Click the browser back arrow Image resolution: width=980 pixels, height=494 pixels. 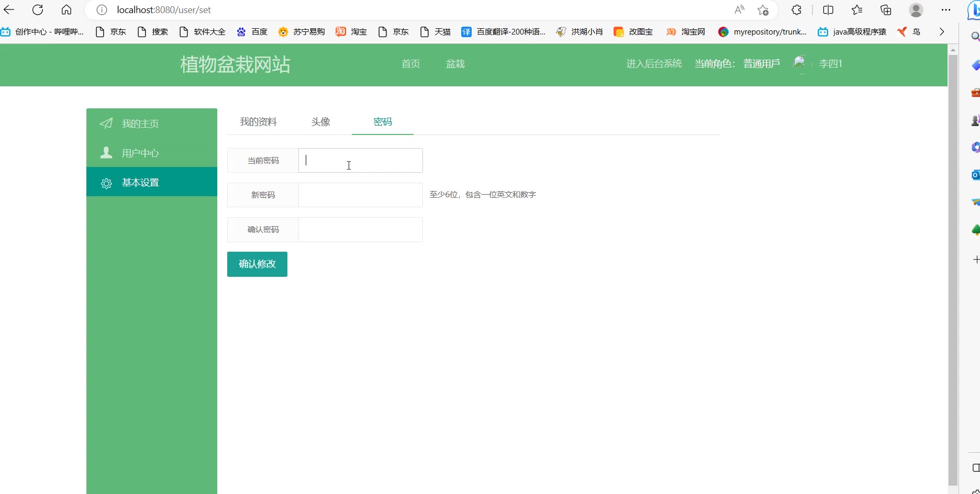coord(9,9)
